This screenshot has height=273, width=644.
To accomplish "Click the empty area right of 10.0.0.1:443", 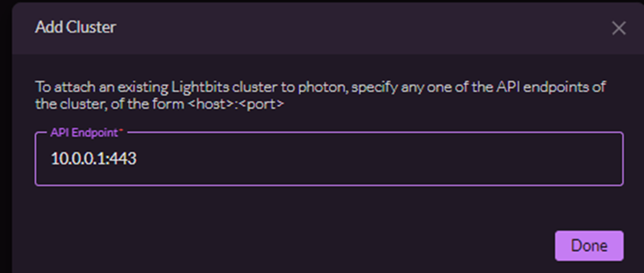I will click(378, 158).
